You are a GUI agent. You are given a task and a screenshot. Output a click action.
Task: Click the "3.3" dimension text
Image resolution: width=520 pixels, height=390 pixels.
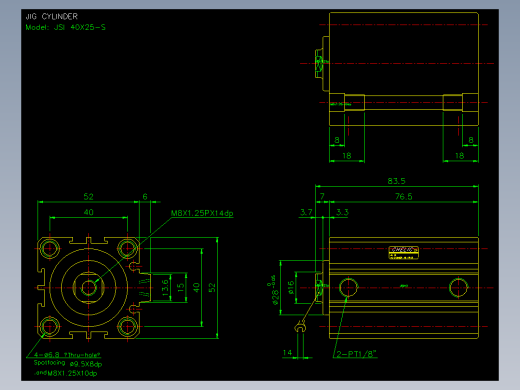(342, 212)
